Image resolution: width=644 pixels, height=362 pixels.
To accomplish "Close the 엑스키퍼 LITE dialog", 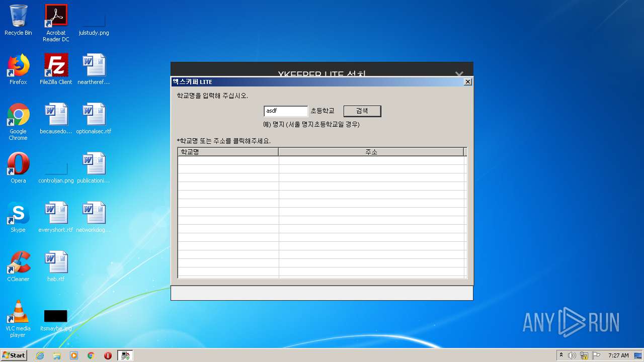I will coord(467,82).
